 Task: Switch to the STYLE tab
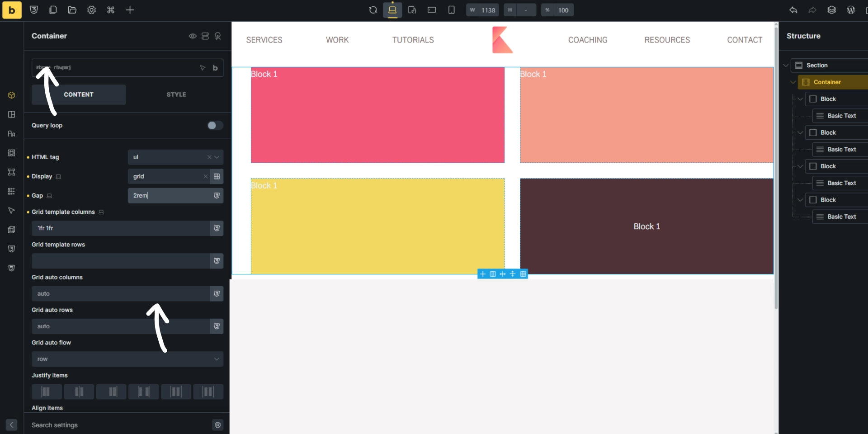coord(176,94)
